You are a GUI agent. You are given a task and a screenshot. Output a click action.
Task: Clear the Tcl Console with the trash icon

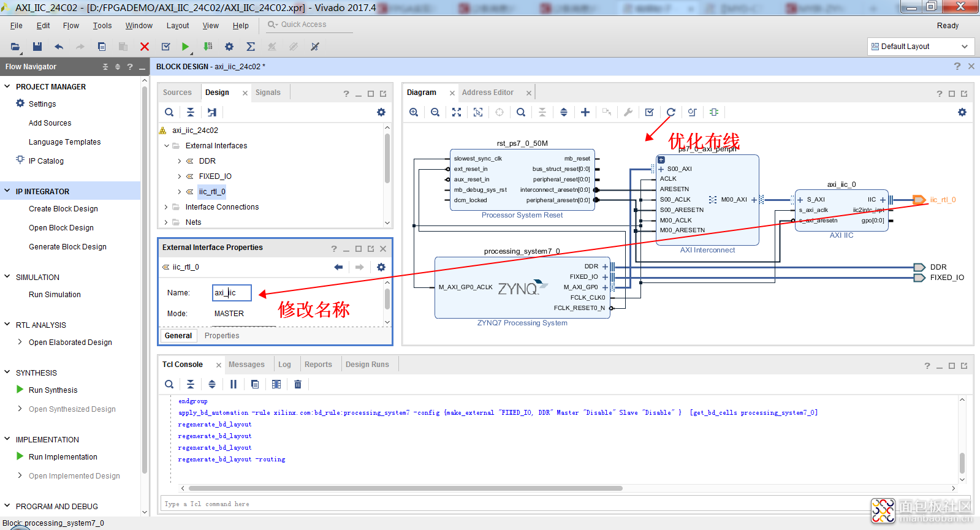click(x=298, y=384)
